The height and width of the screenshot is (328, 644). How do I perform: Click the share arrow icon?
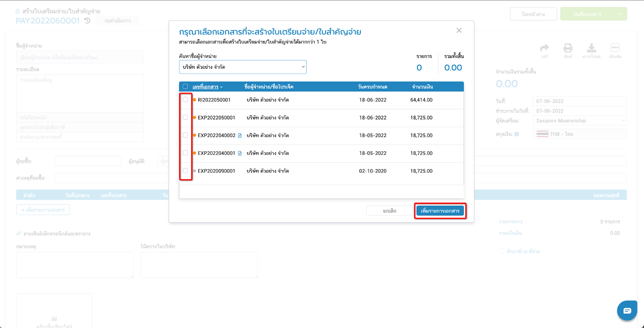[x=544, y=48]
